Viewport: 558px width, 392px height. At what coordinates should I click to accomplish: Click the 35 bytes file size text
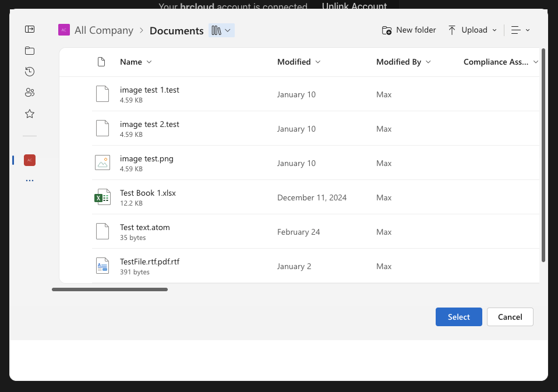click(133, 238)
